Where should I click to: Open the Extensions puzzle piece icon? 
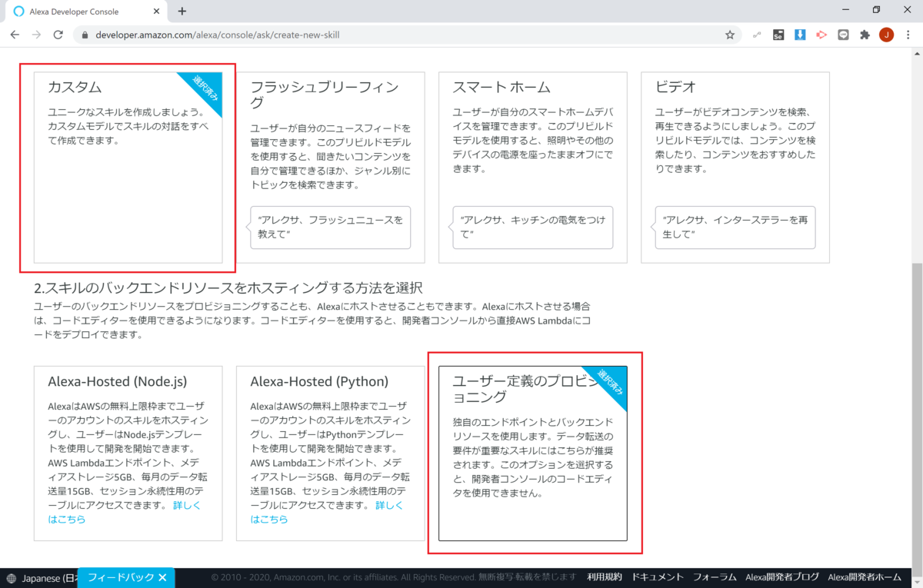point(864,35)
